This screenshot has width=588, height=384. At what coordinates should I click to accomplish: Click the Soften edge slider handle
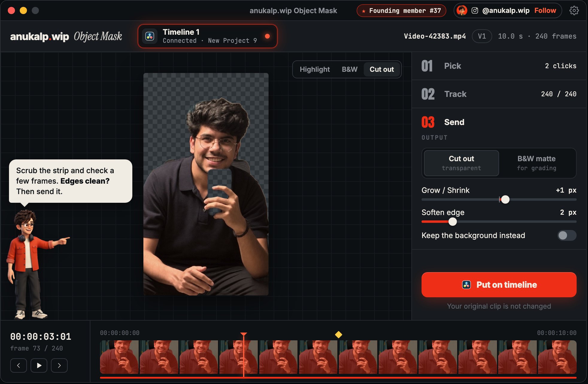pos(453,222)
